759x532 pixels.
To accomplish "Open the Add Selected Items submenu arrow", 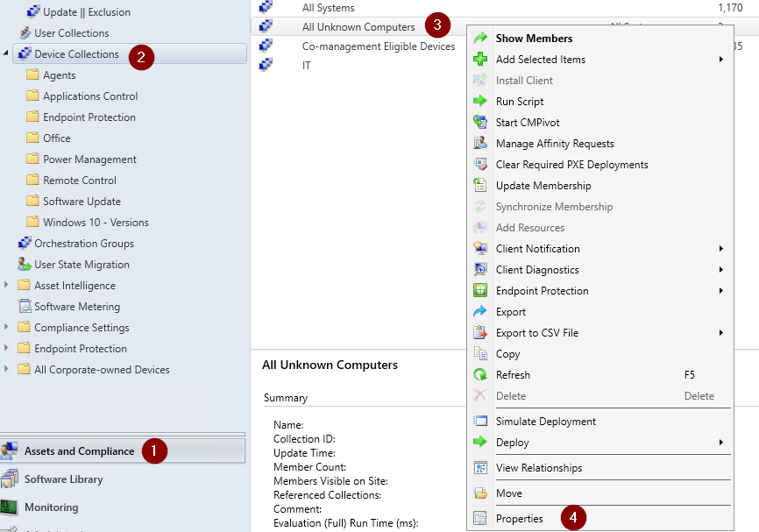I will (721, 59).
